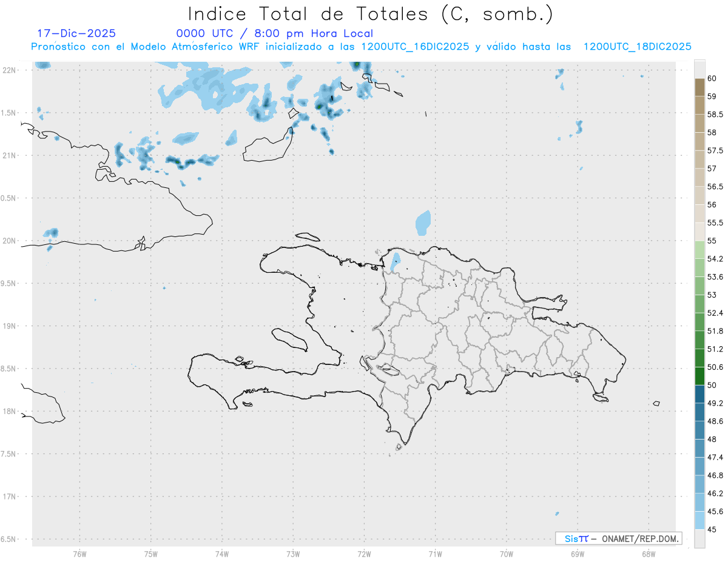
Task: Click the "47.4" colorbar value
Action: pos(715,457)
